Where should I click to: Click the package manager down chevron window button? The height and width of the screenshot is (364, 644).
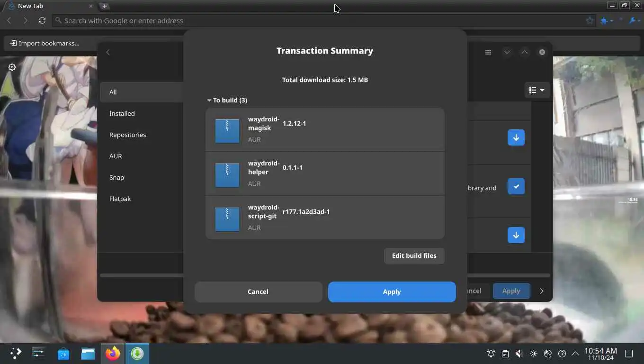click(507, 52)
